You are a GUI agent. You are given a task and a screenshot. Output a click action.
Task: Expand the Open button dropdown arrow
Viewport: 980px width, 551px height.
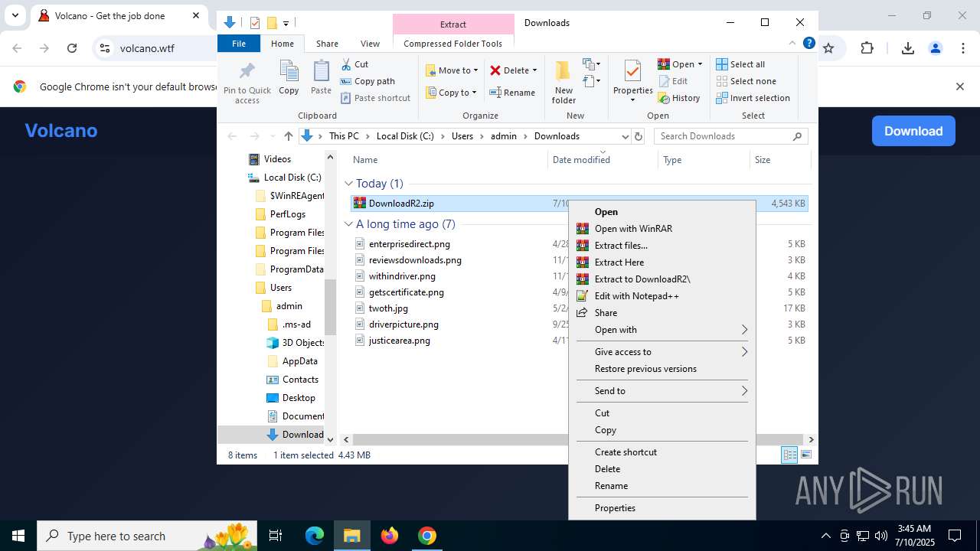coord(700,64)
